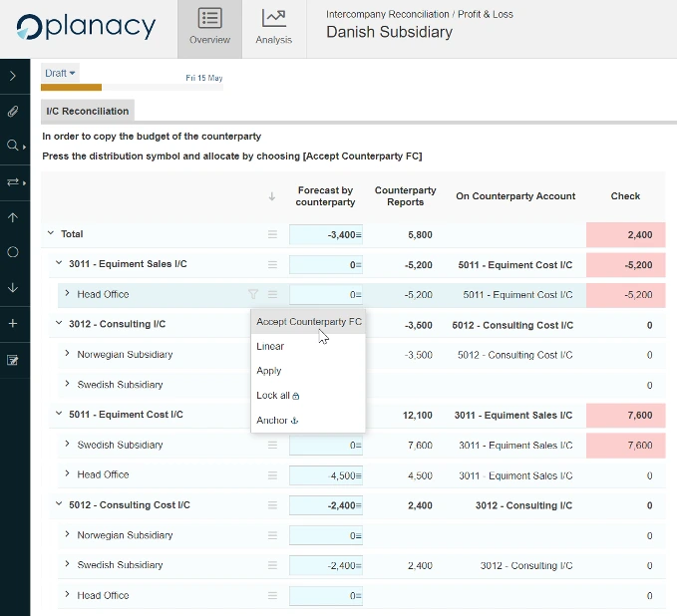Click the swap arrows icon in sidebar
The image size is (677, 616).
tap(13, 182)
